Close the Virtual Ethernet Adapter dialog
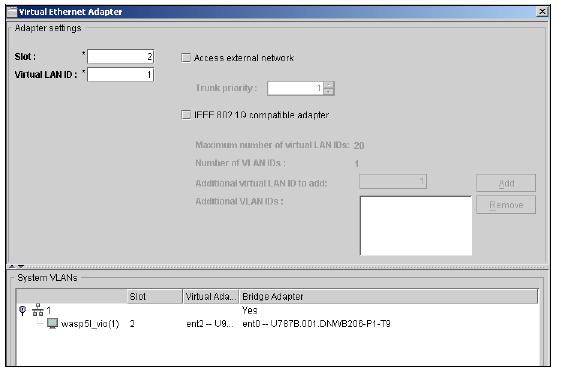The image size is (563, 370). pyautogui.click(x=542, y=12)
